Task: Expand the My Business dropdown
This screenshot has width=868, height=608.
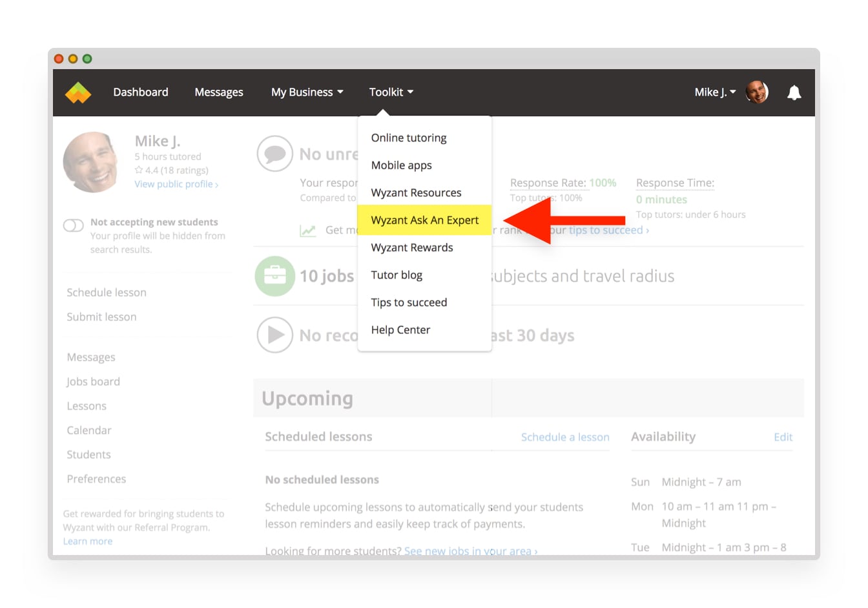Action: pos(307,92)
